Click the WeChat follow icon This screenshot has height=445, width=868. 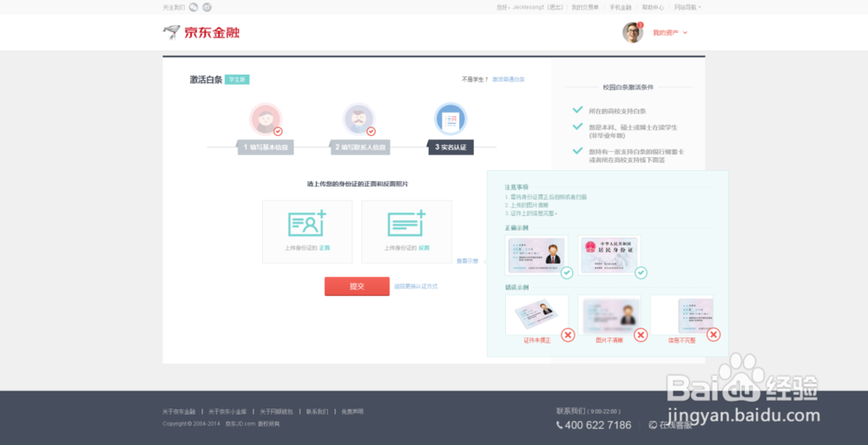pyautogui.click(x=194, y=7)
